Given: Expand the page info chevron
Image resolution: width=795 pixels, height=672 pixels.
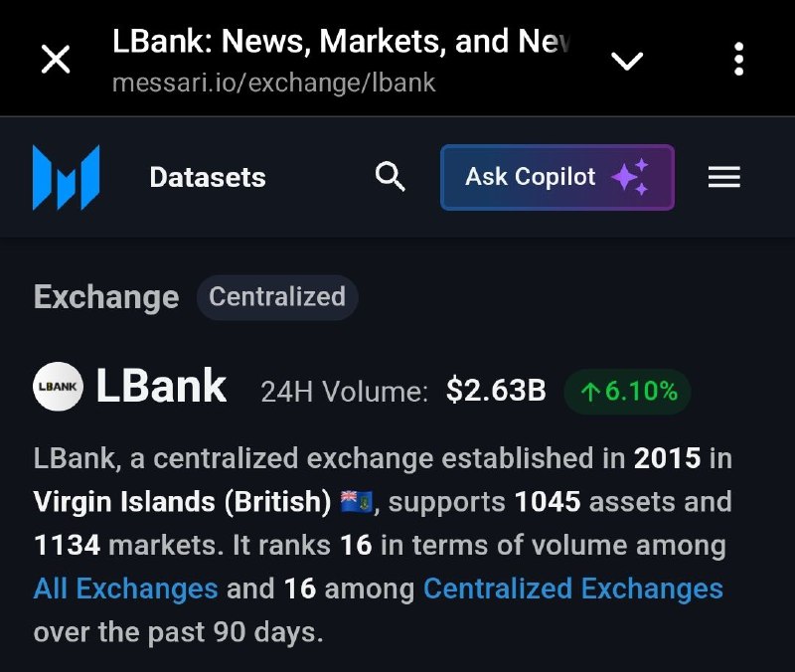Looking at the screenshot, I should pos(627,61).
